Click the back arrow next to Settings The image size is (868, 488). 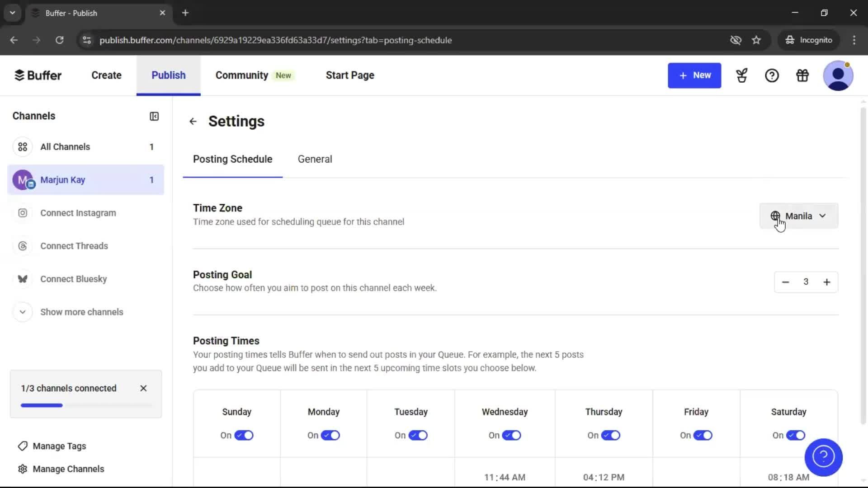pos(193,121)
